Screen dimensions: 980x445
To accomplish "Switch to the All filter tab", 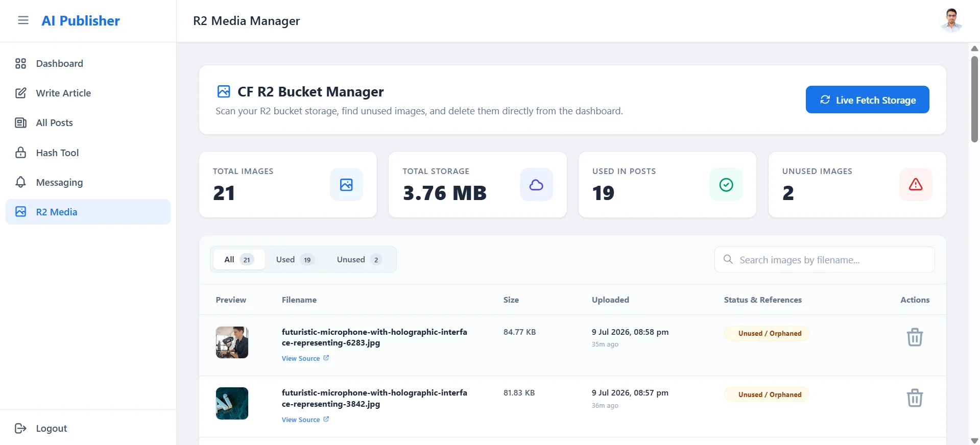I will [239, 259].
